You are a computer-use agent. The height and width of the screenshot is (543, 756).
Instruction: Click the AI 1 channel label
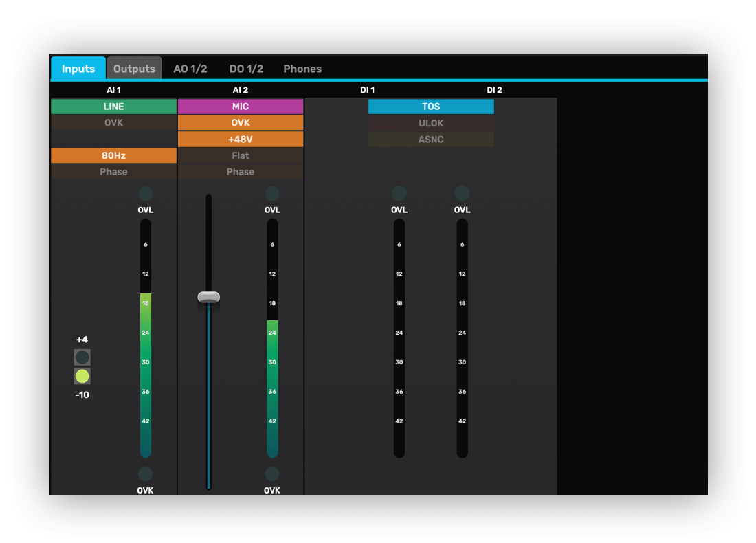(114, 90)
